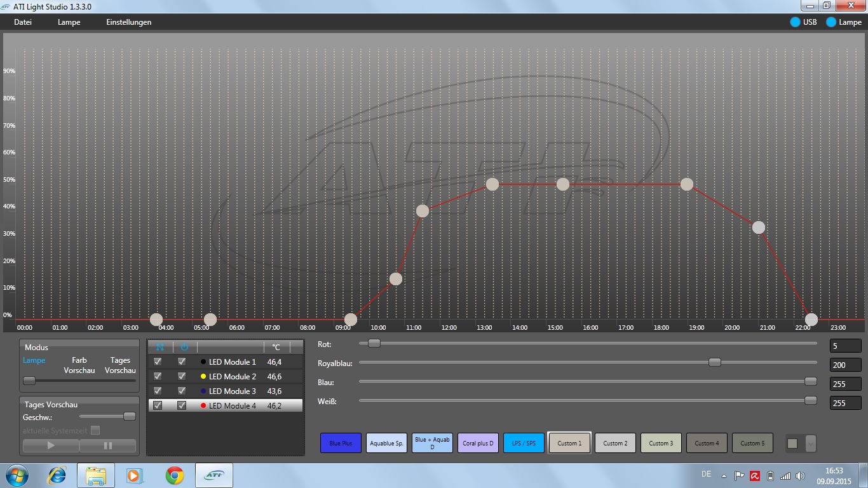
Task: Toggle the power checkbox for LED Module 3
Action: click(182, 391)
